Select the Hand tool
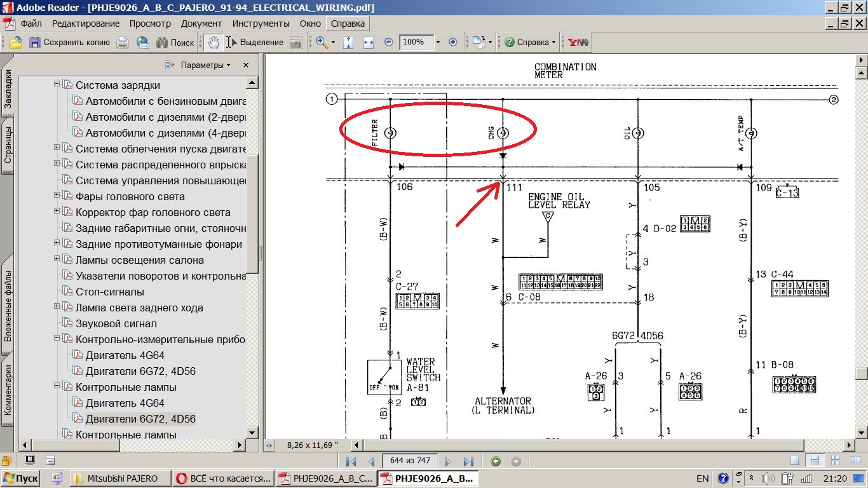Image resolution: width=868 pixels, height=488 pixels. [214, 43]
